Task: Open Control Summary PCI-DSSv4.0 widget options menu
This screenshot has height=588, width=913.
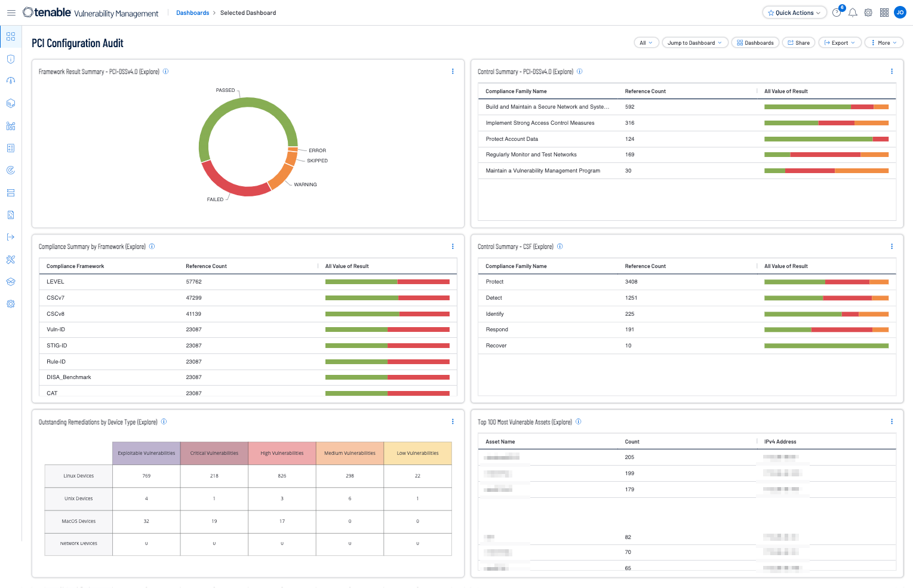Action: pos(892,72)
